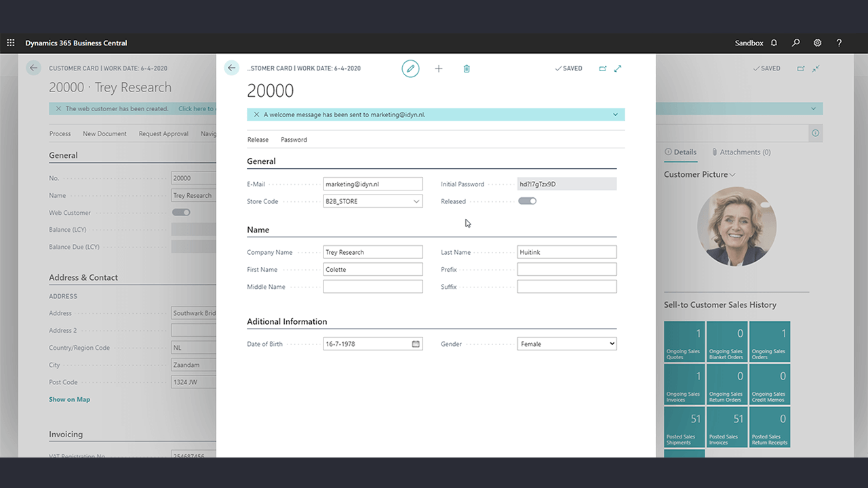Dismiss the web customer created notification
This screenshot has width=868, height=488.
tap(58, 108)
